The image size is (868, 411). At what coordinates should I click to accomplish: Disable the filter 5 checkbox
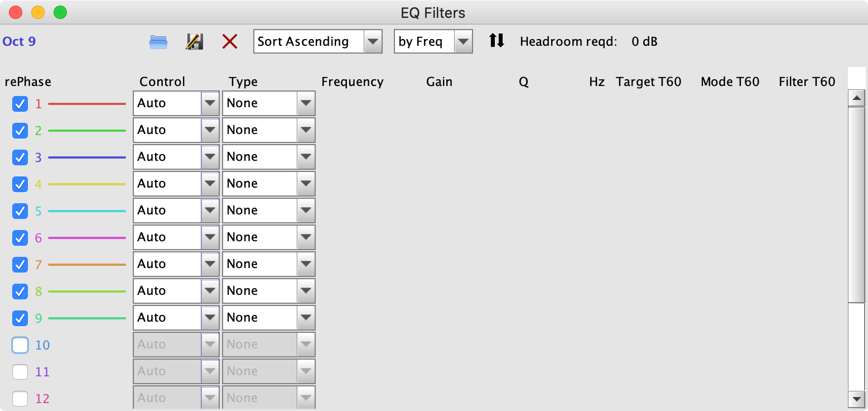pos(20,211)
